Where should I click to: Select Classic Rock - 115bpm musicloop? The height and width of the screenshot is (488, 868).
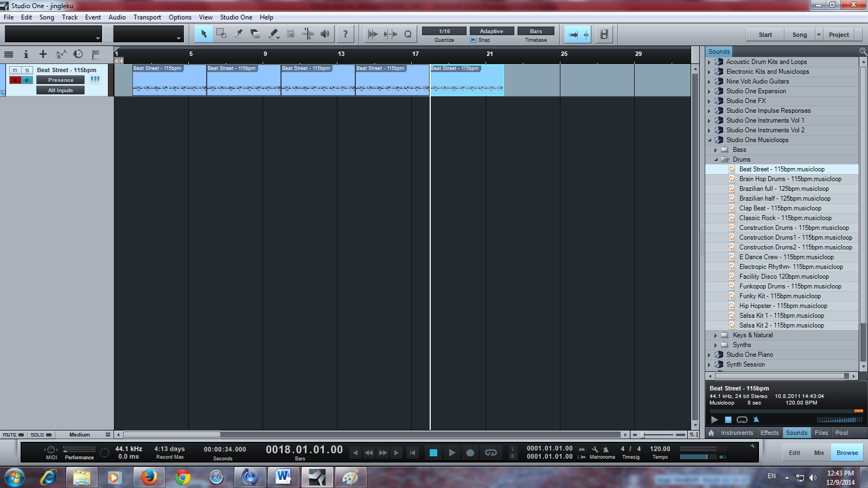pyautogui.click(x=785, y=218)
